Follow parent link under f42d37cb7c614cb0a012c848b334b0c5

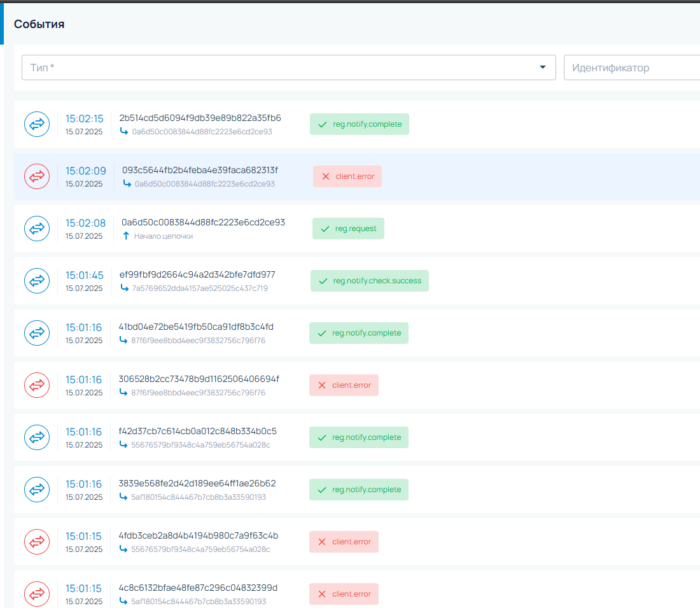click(x=200, y=445)
